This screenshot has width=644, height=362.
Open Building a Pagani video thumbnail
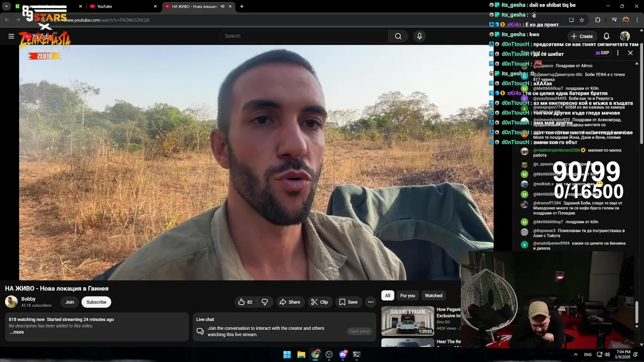[x=408, y=321]
